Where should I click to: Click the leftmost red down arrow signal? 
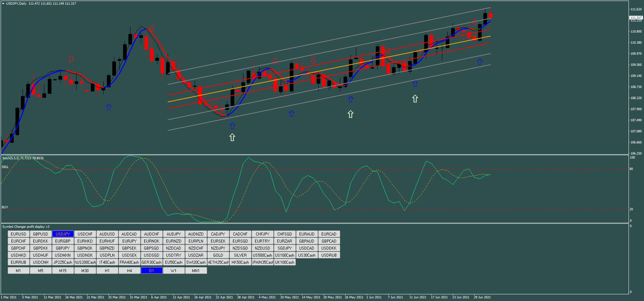tap(71, 59)
